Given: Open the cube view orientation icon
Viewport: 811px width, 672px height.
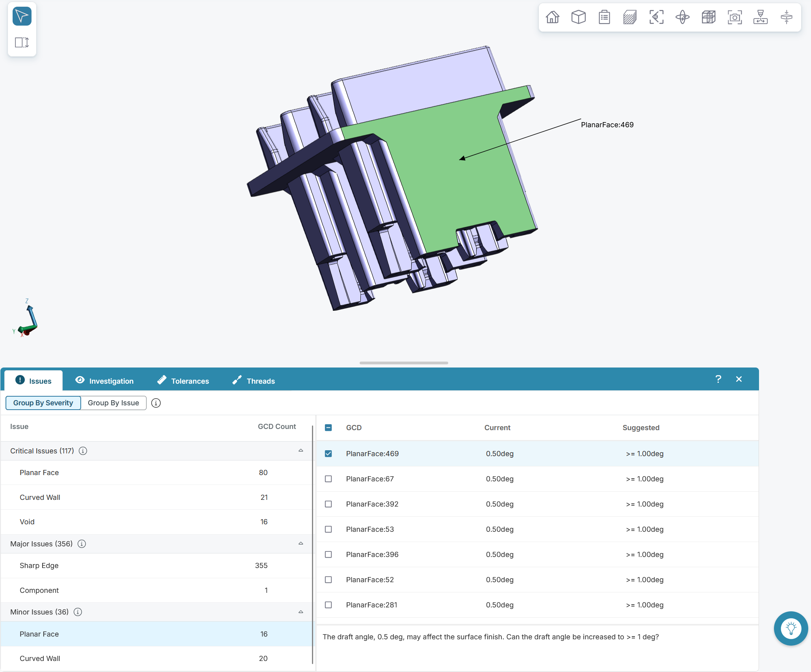Looking at the screenshot, I should (578, 17).
